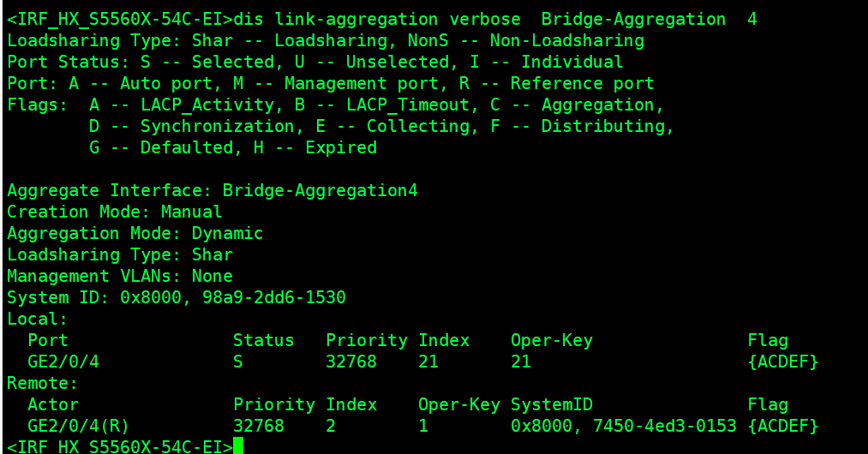This screenshot has width=868, height=454.
Task: Click the green cursor block at the bottom prompt
Action: click(238, 446)
